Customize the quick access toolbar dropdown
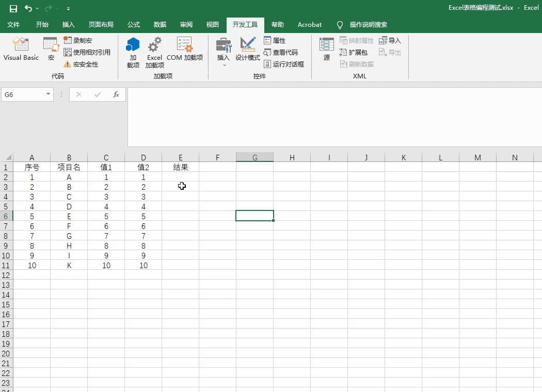Screen dimensions: 542x392 69,8
